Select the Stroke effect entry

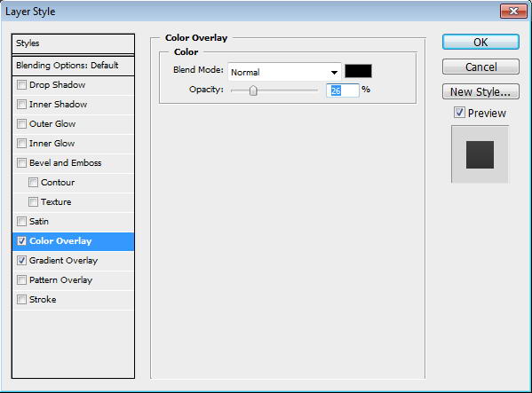click(74, 300)
